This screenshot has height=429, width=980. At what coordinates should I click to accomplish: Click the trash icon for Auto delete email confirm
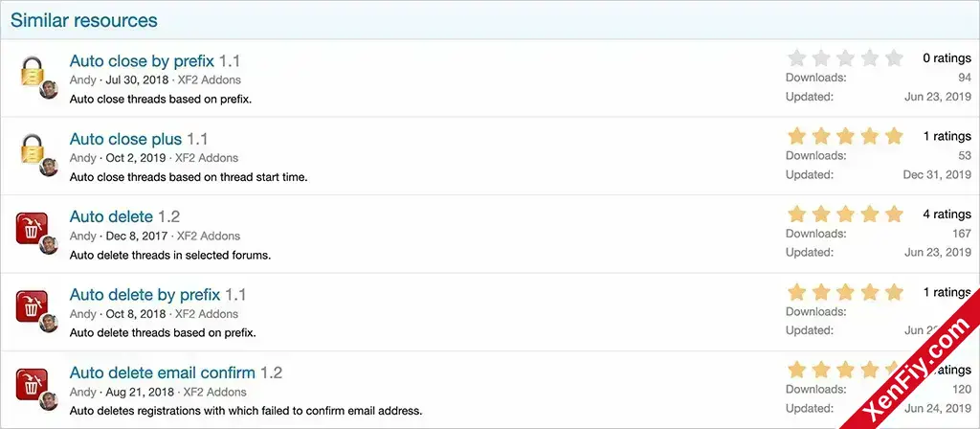[32, 385]
